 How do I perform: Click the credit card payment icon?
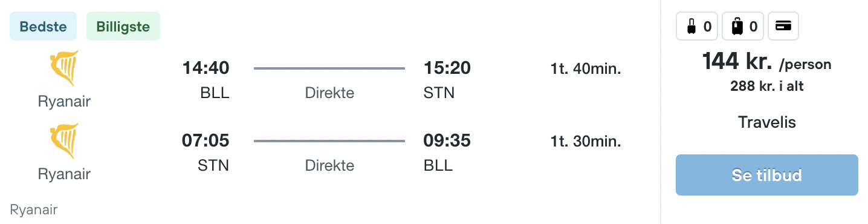click(x=783, y=26)
